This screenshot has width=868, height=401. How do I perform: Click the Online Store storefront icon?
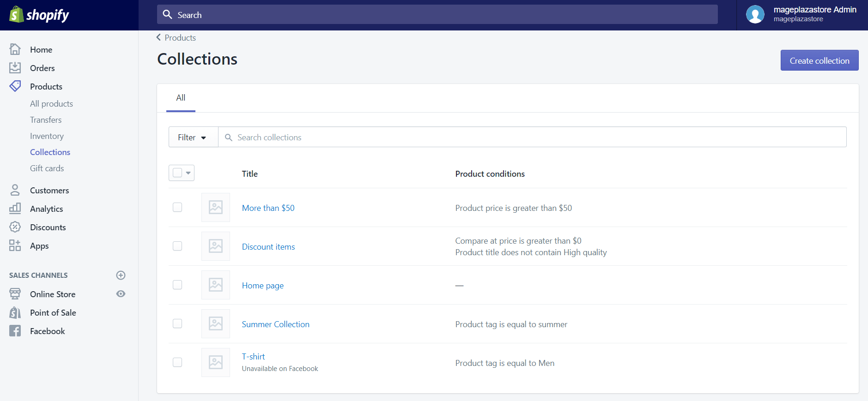pyautogui.click(x=15, y=294)
